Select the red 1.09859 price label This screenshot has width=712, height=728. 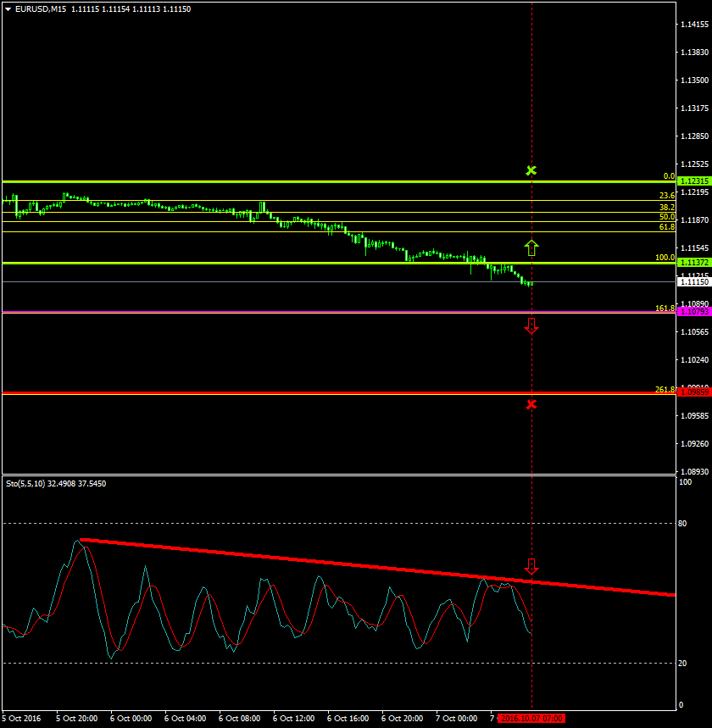pyautogui.click(x=694, y=392)
